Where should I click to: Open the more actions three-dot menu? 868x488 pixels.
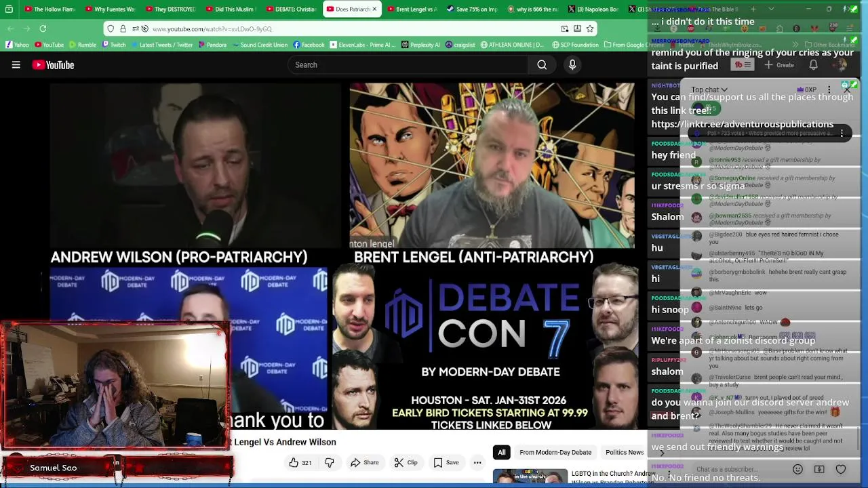coord(477,463)
